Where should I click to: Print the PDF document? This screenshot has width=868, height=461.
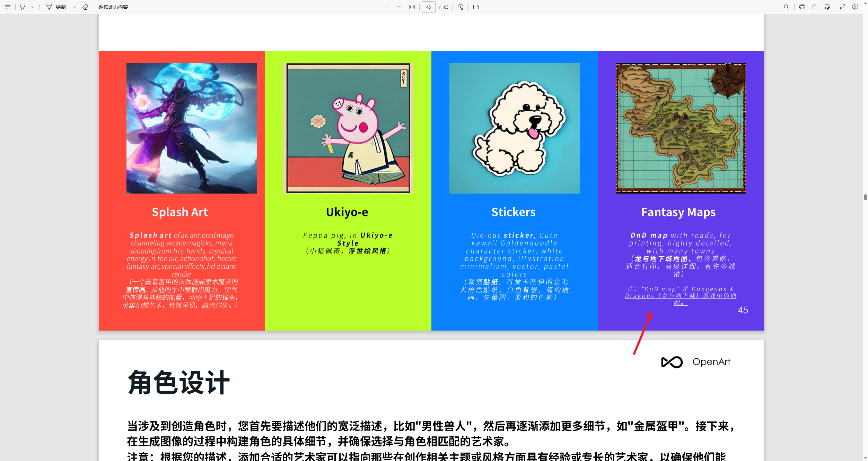pos(802,7)
